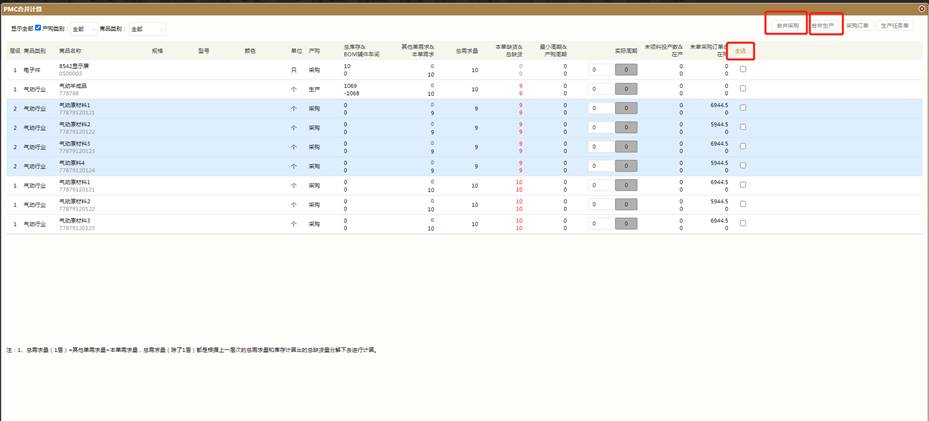Click level-2 气动原材料3 product name
The height and width of the screenshot is (421, 929).
tap(75, 143)
